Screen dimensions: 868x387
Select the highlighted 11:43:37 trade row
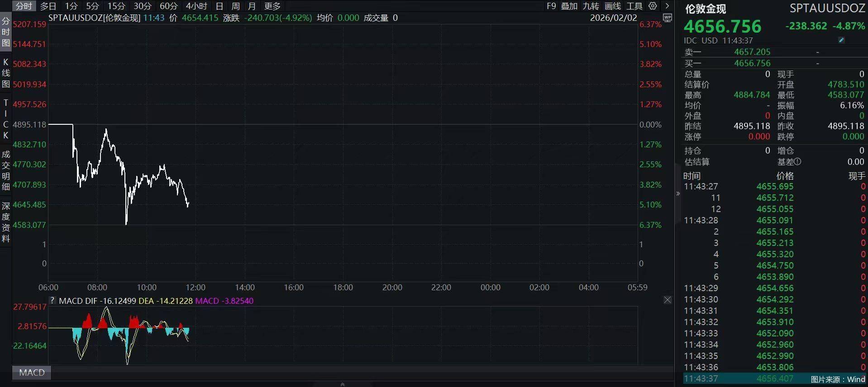click(x=747, y=379)
